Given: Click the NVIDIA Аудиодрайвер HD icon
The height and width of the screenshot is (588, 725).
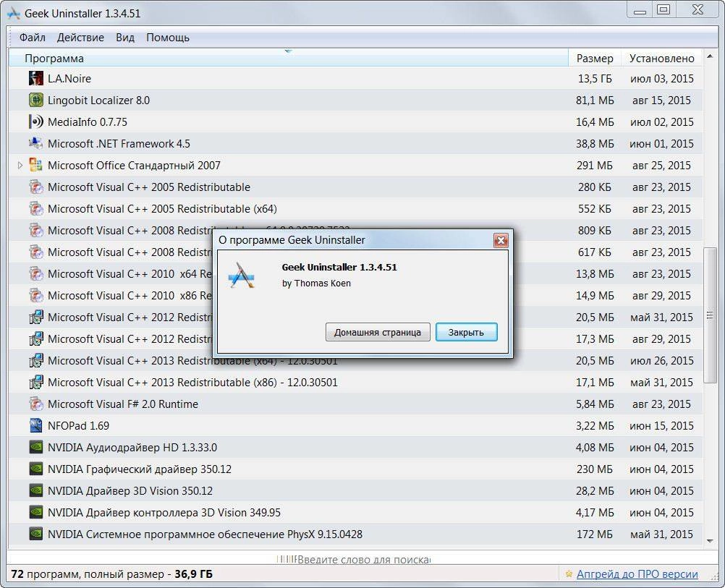Looking at the screenshot, I should pos(35,447).
